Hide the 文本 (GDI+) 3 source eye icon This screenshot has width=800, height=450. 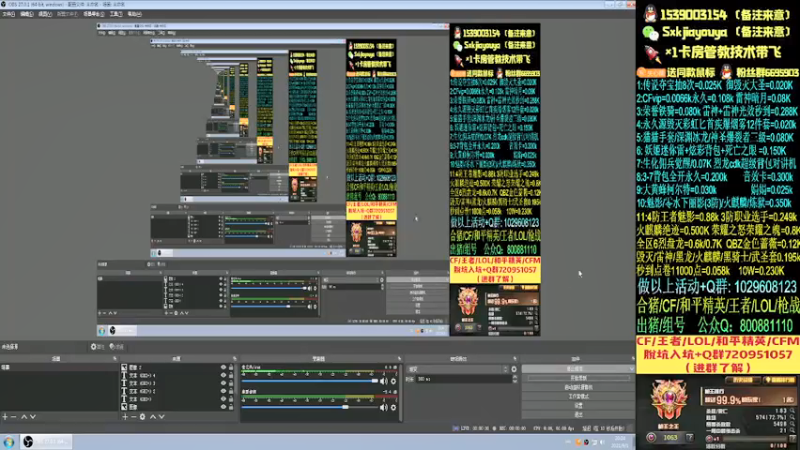(x=223, y=383)
